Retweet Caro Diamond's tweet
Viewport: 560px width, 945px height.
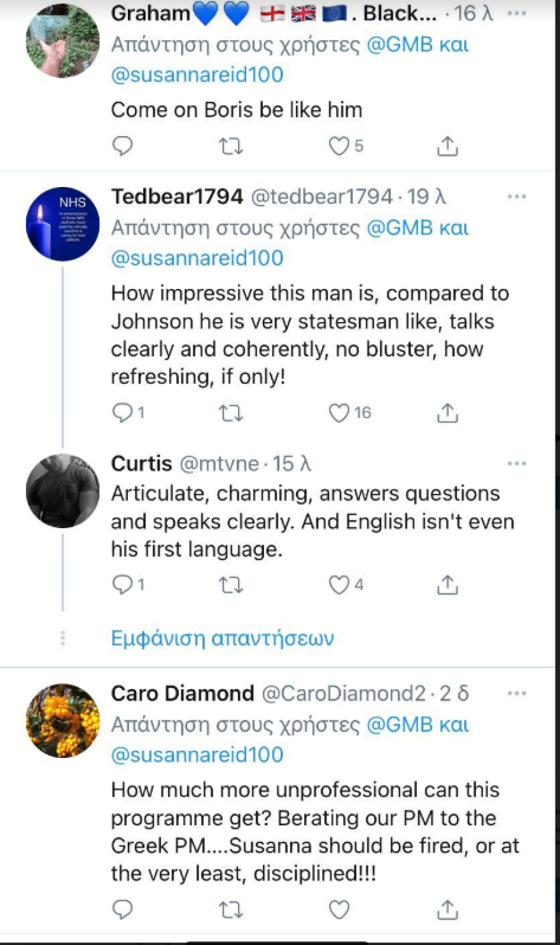point(230,910)
